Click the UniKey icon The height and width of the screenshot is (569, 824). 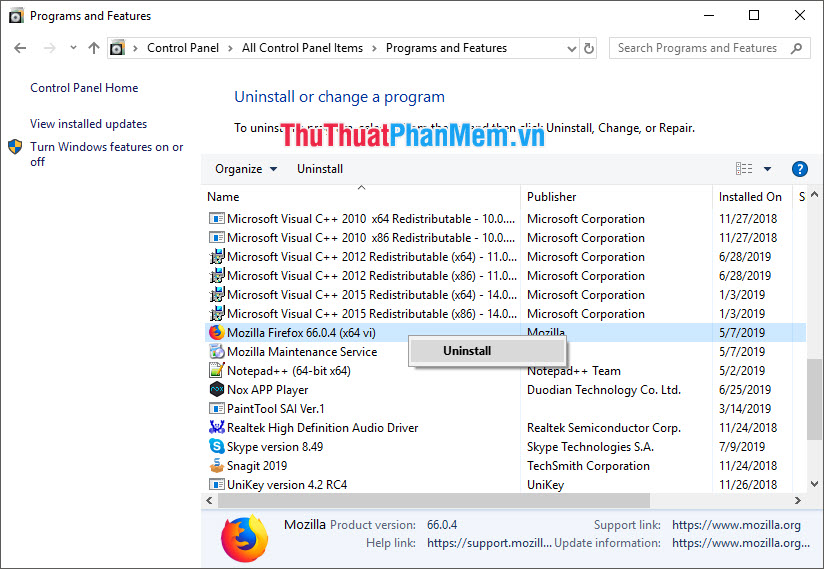(x=217, y=484)
